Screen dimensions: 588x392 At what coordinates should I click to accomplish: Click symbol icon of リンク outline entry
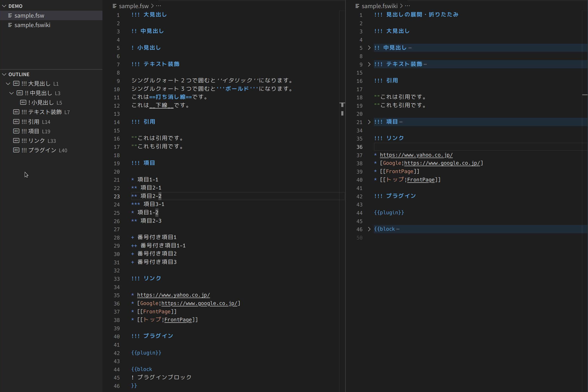click(x=16, y=140)
